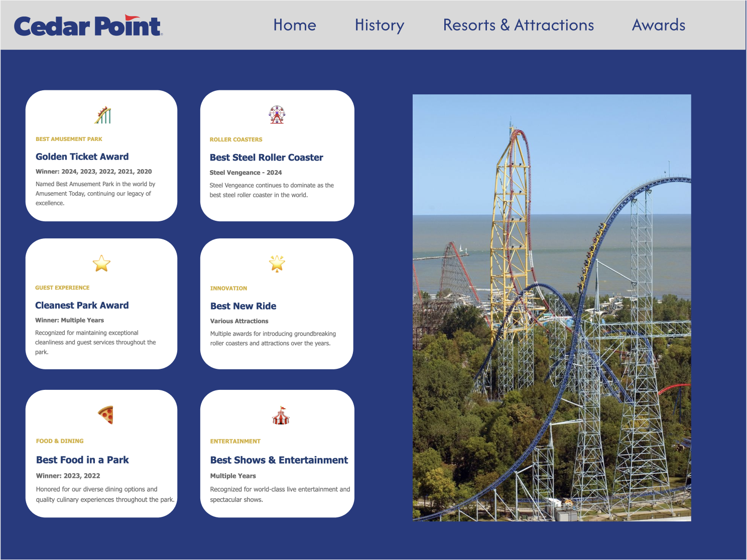This screenshot has height=560, width=747.
Task: Click the Golden Ticket Award heading
Action: [x=82, y=157]
